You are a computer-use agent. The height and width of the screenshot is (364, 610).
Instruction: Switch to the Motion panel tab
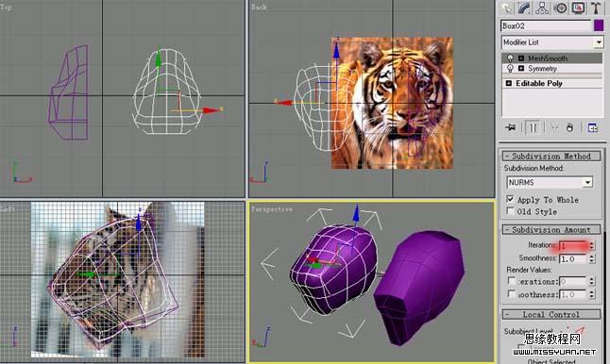(560, 8)
